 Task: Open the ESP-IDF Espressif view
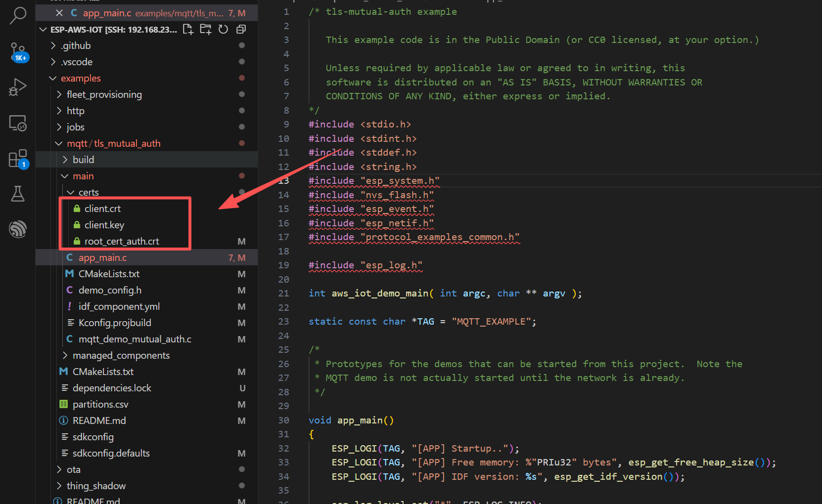click(18, 229)
